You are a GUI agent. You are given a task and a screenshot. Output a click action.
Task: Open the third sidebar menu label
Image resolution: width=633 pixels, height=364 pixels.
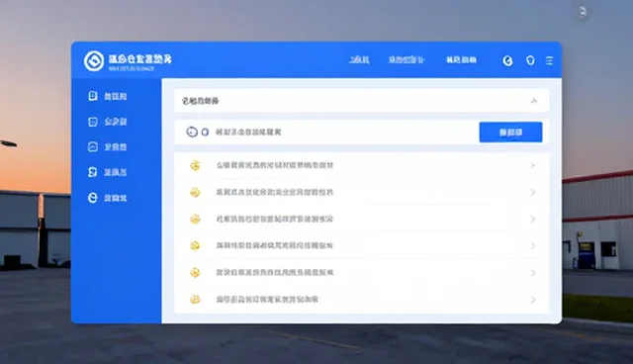(x=116, y=147)
